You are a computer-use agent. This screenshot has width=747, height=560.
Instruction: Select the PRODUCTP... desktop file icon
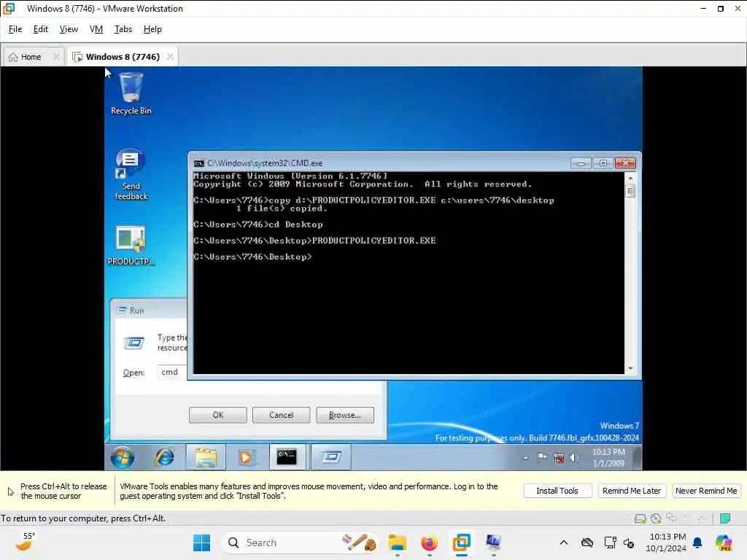coord(131,245)
